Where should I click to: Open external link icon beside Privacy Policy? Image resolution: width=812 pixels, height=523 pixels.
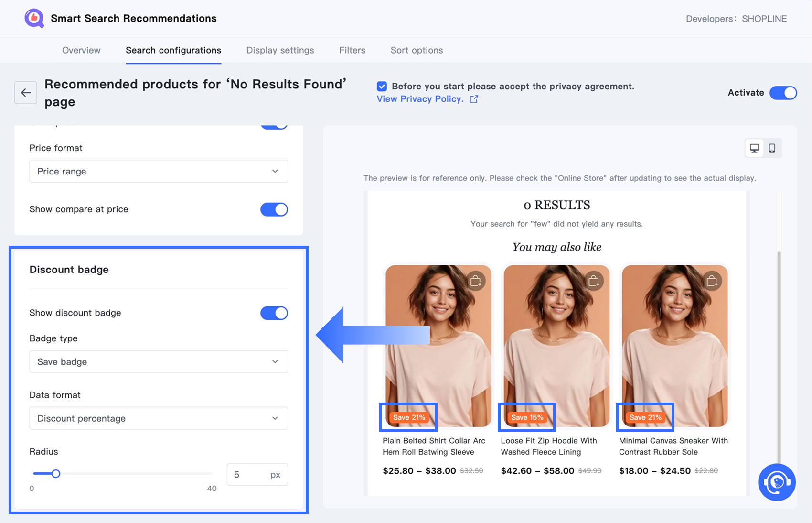(474, 99)
